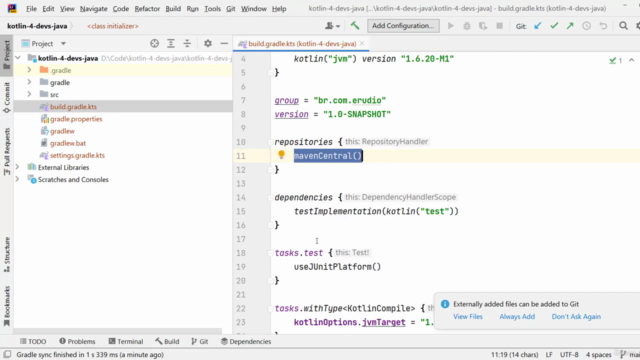
Task: Click Collapse All icon in Project panel
Action: coord(187,43)
